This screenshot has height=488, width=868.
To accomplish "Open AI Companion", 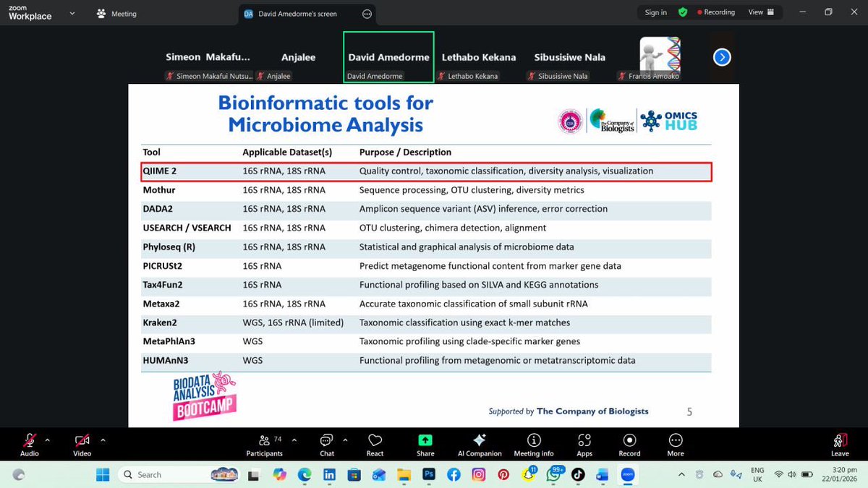I will point(479,445).
